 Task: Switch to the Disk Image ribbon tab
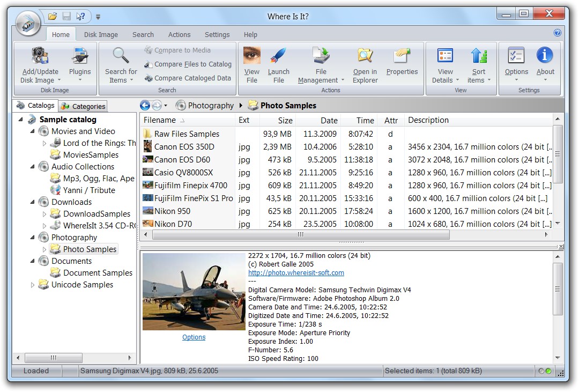point(101,34)
